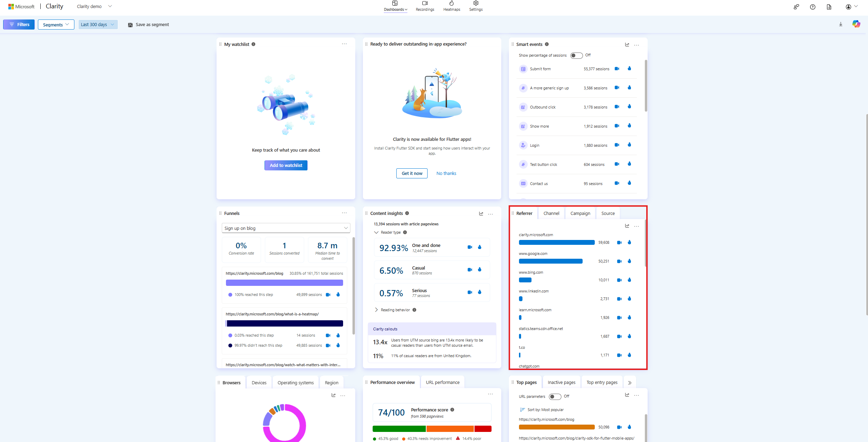868x442 pixels.
Task: Click the clarity.microsoft.com referrer bar
Action: (557, 242)
